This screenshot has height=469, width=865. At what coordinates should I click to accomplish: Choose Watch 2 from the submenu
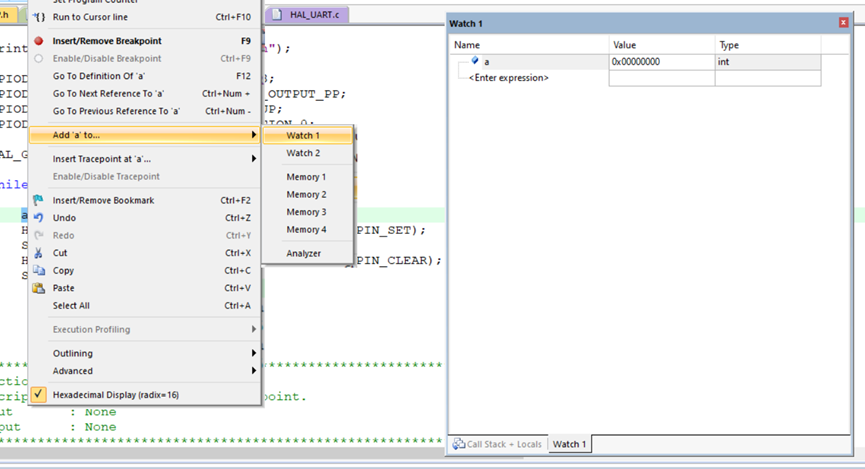(303, 153)
